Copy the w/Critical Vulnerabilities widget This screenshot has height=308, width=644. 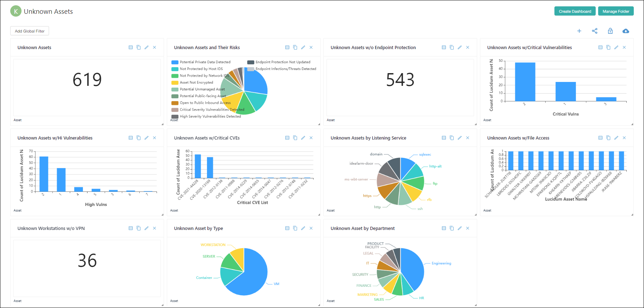click(608, 47)
